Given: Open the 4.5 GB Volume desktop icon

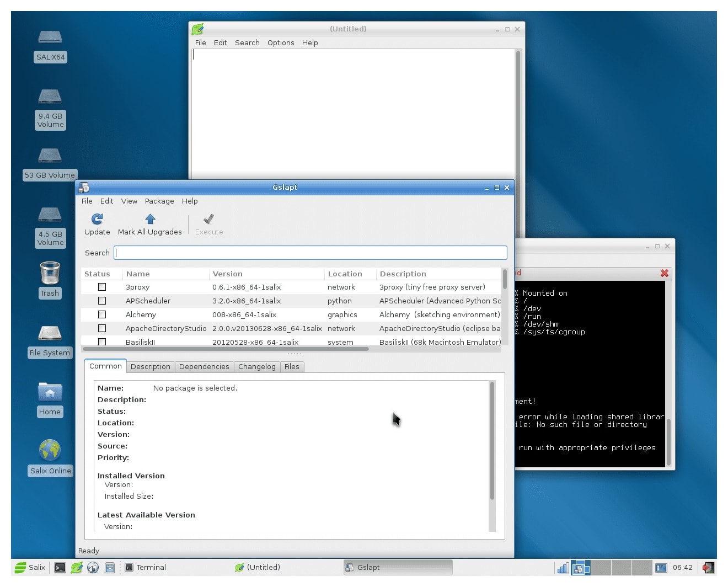Looking at the screenshot, I should [x=50, y=215].
